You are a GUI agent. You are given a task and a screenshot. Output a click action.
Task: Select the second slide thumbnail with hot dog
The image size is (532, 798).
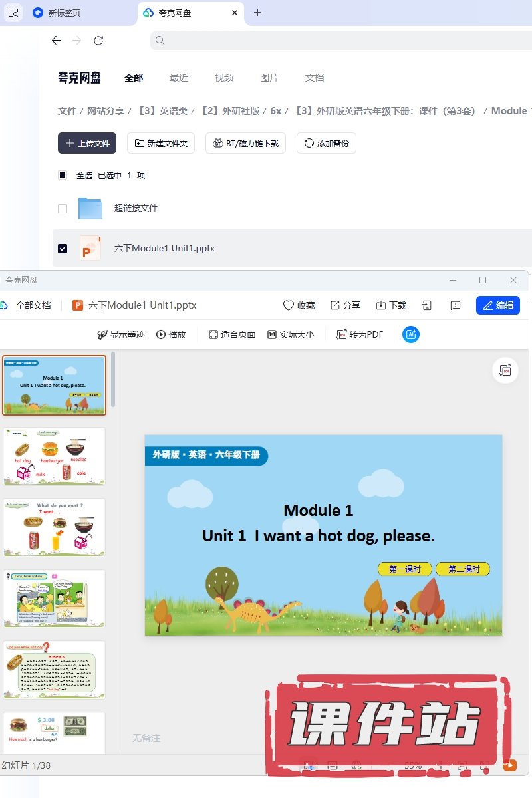click(x=55, y=456)
